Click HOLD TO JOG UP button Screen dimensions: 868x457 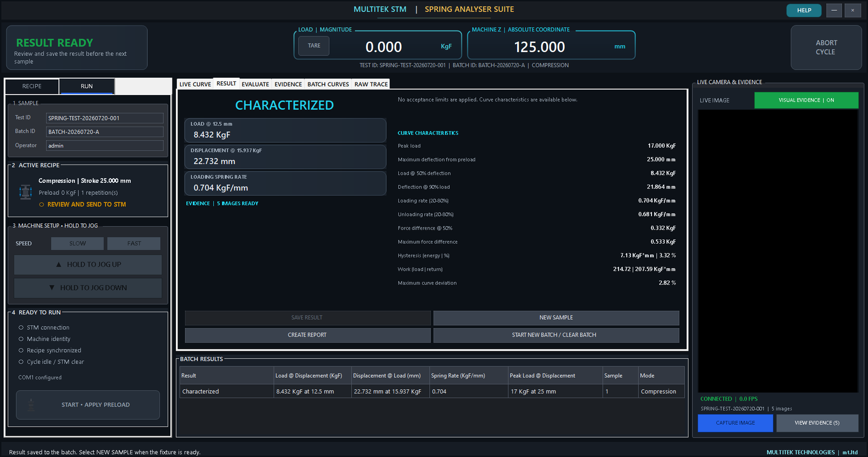click(88, 264)
